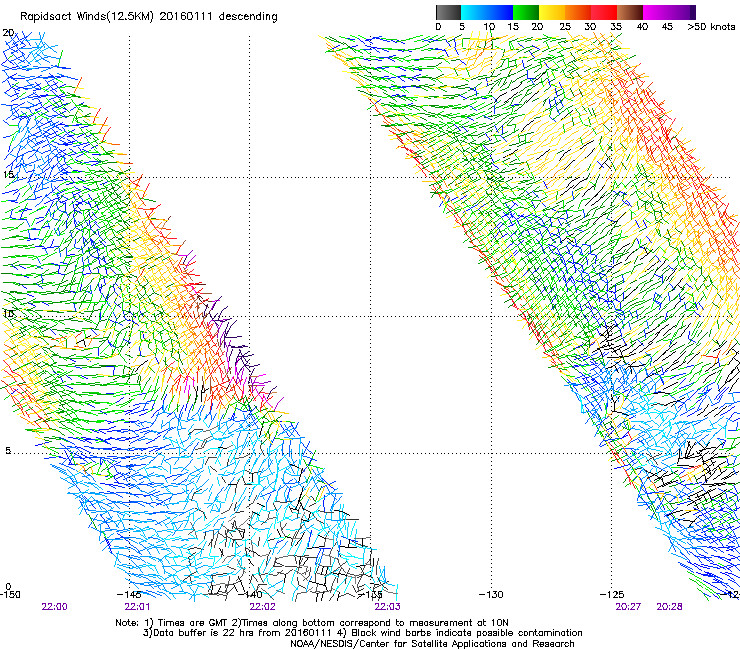The height and width of the screenshot is (650, 740).
Task: Select the 22:03 swath time label
Action: coord(387,607)
